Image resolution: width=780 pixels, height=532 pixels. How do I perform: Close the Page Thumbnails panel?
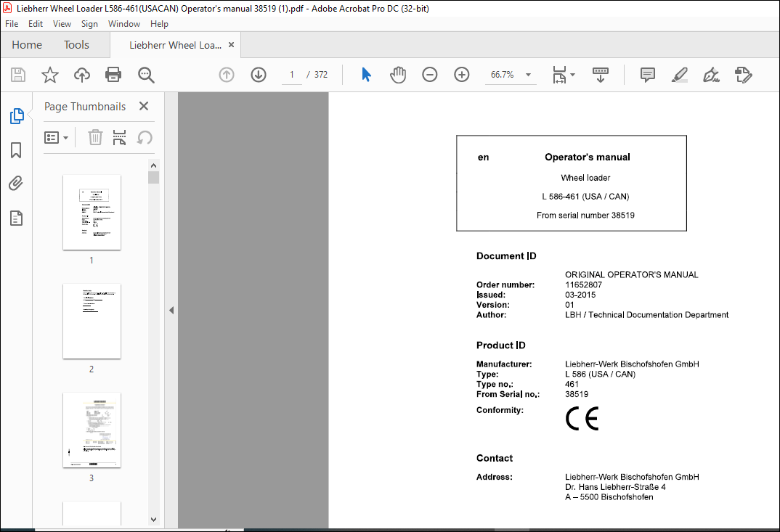(144, 106)
